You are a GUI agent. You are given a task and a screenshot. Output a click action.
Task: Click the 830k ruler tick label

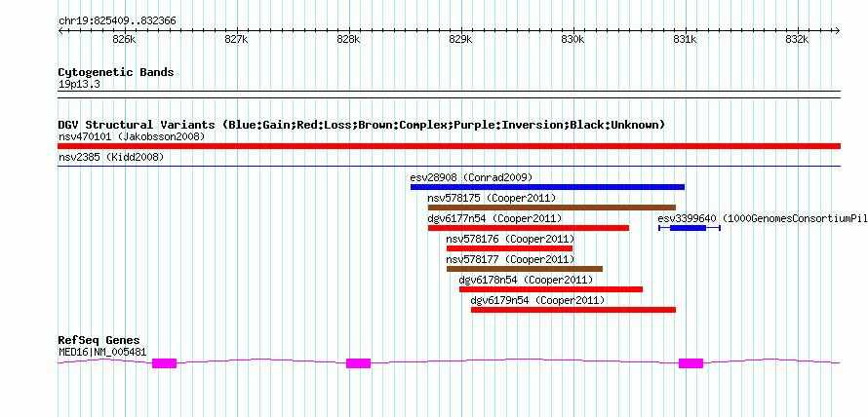tap(572, 40)
